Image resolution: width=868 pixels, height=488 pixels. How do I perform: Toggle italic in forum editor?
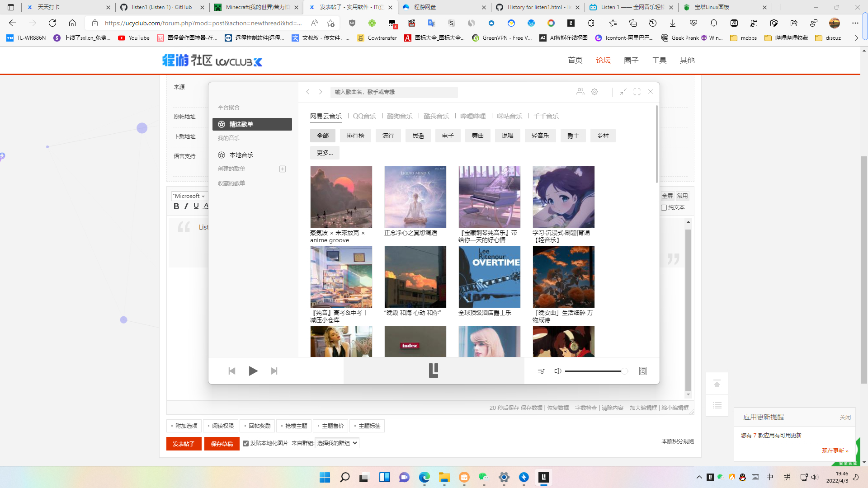click(x=186, y=206)
